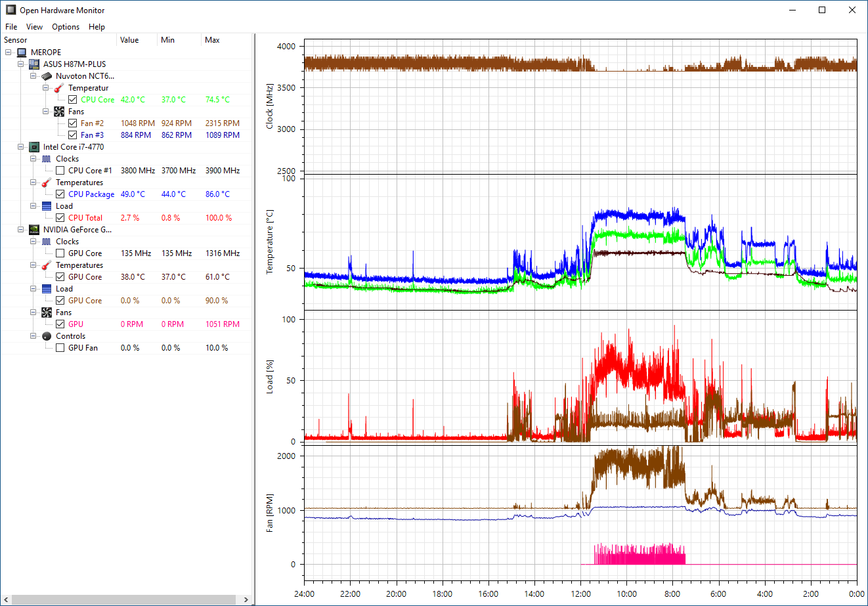Click the thermometer icon under Intel Core i7-4770

click(x=47, y=183)
